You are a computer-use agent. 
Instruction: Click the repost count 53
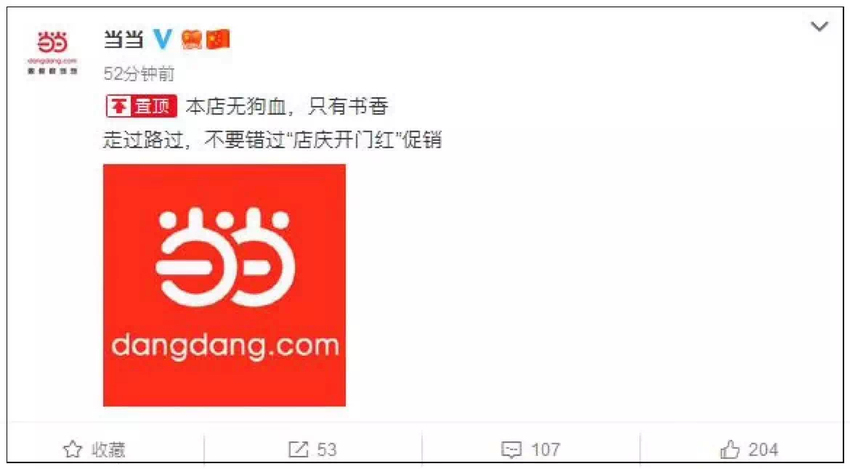[327, 449]
